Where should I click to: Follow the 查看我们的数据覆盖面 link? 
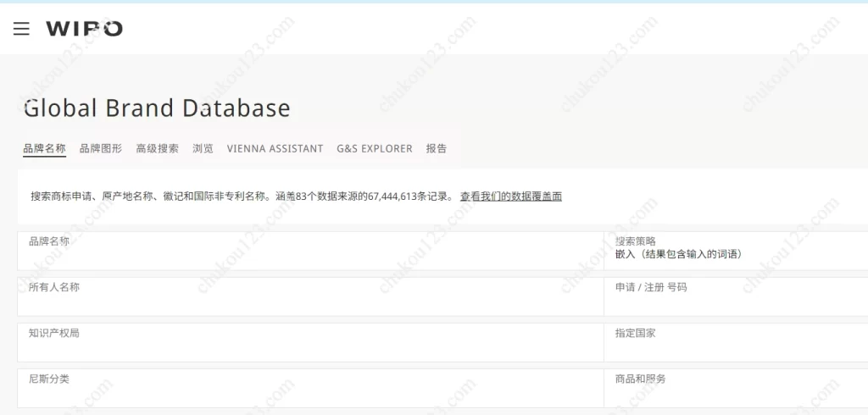point(510,196)
